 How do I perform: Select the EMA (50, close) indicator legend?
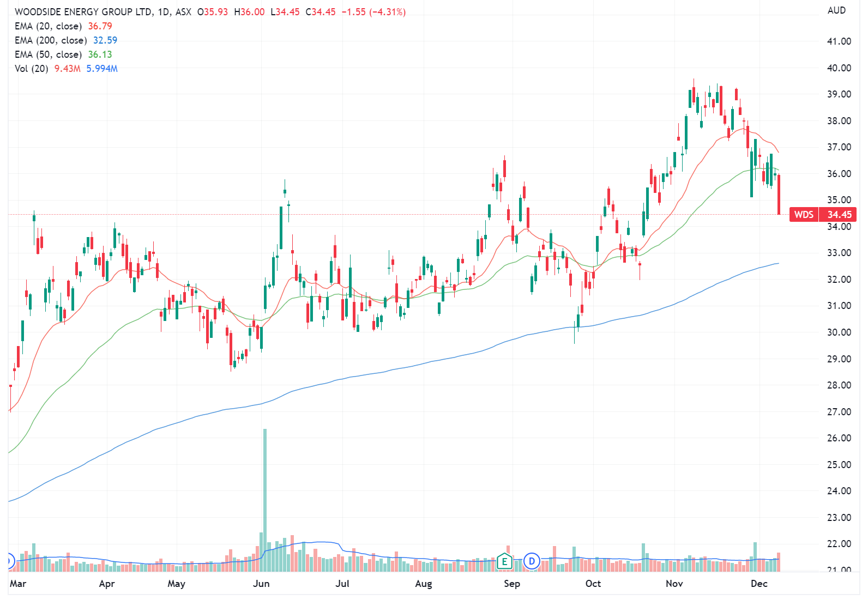(48, 54)
